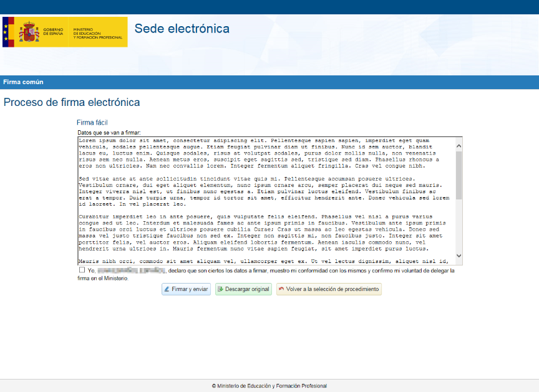Click the scrollbar thumb in the data text box

click(459, 174)
